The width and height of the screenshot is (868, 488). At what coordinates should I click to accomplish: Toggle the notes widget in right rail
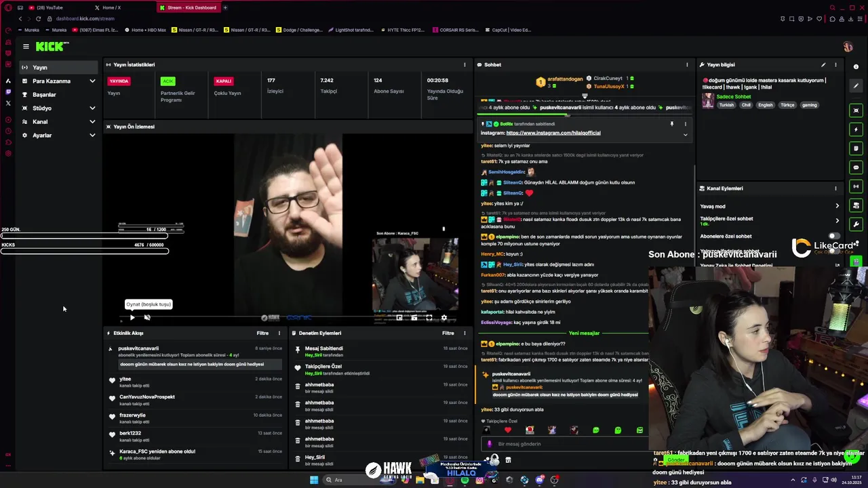pos(856,148)
